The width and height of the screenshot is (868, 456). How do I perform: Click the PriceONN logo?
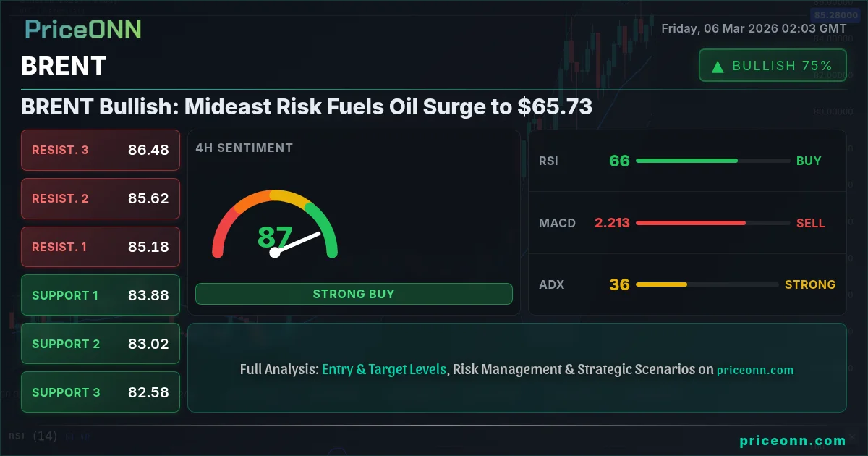point(83,29)
